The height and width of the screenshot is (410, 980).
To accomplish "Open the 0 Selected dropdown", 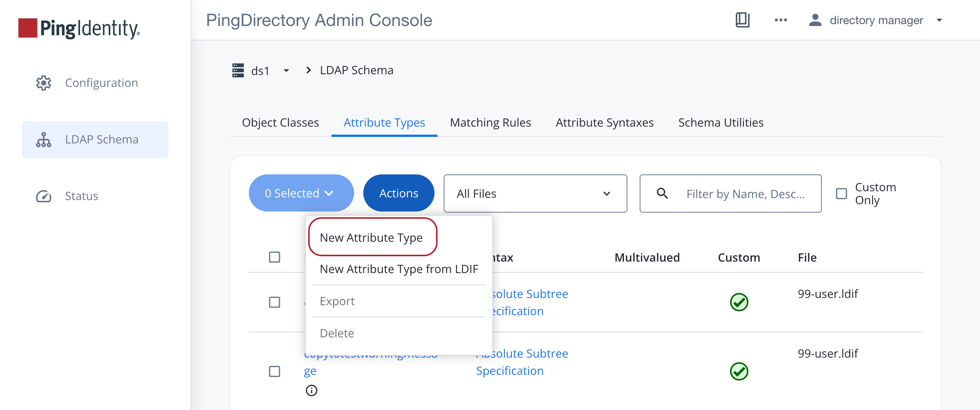I will pyautogui.click(x=301, y=193).
